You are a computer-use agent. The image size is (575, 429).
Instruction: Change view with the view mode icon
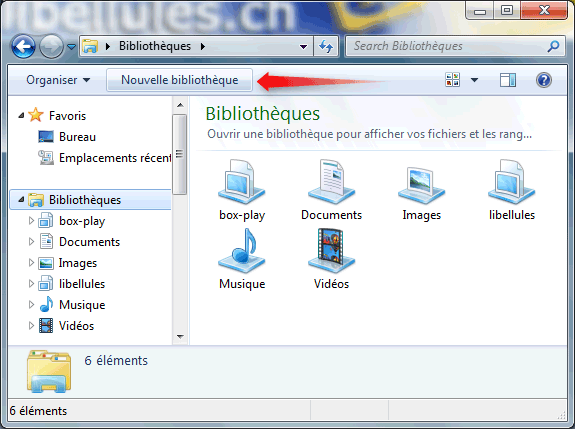[x=453, y=80]
